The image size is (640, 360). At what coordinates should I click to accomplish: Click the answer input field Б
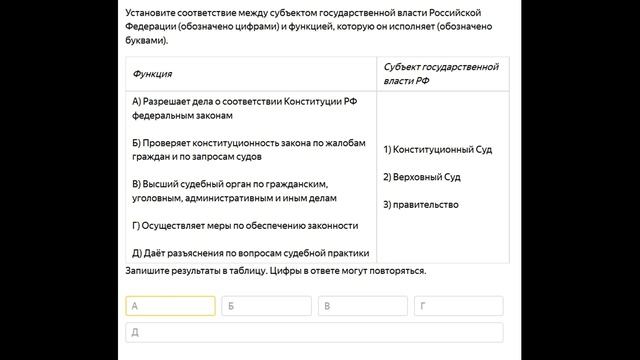pyautogui.click(x=267, y=306)
